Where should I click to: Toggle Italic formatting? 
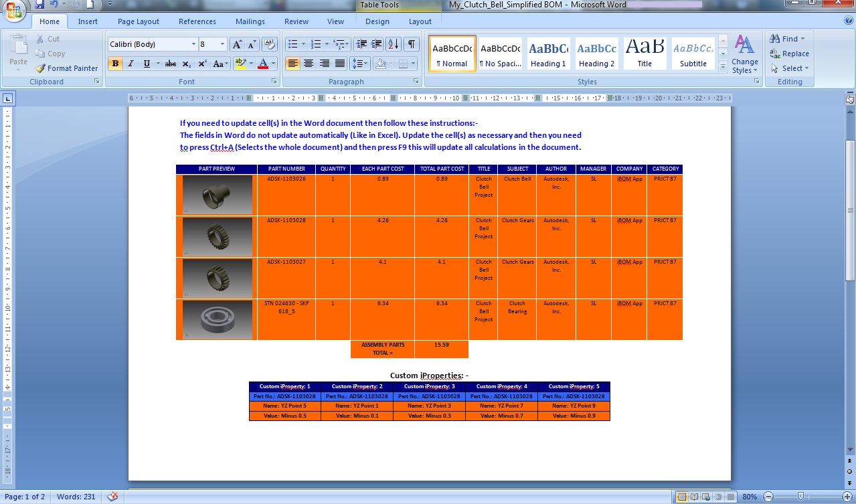[131, 64]
